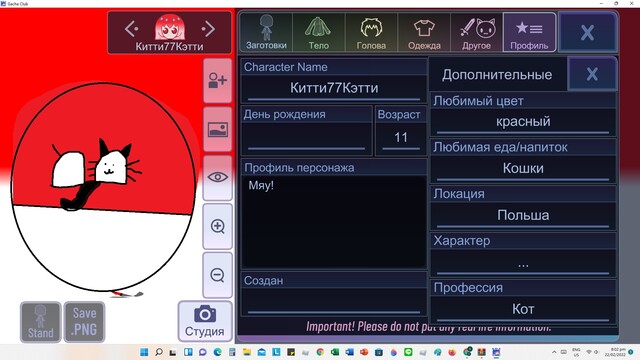
Task: Close the Дополнительные panel
Action: coord(592,74)
